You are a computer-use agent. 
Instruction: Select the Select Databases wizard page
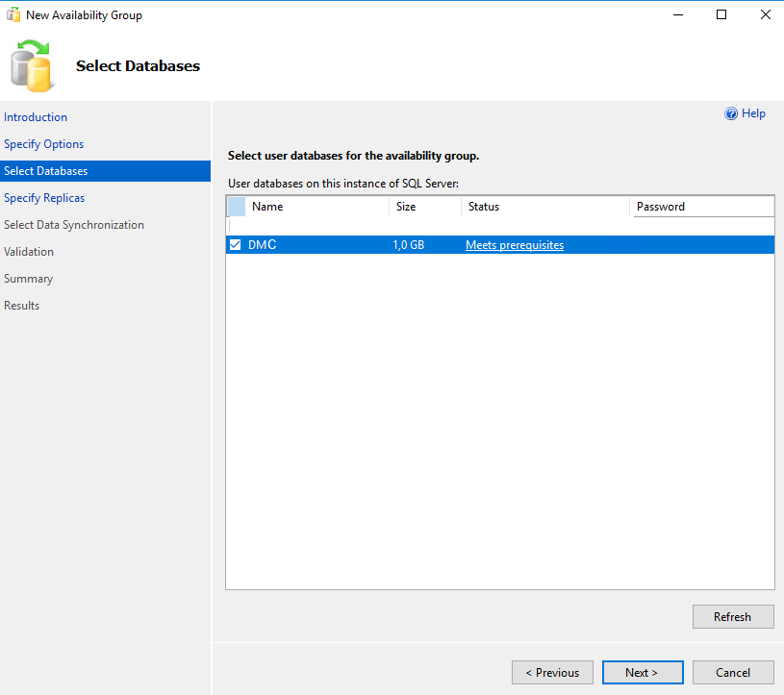pyautogui.click(x=105, y=171)
